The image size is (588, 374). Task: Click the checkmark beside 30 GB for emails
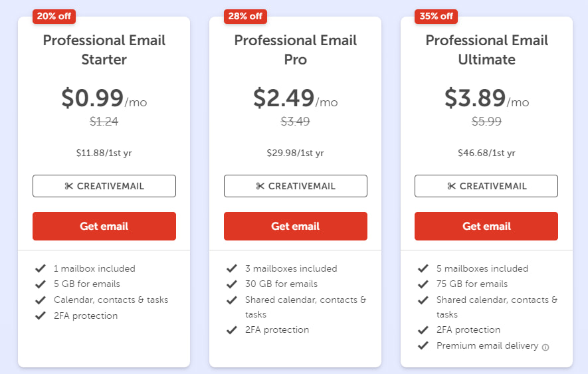231,284
